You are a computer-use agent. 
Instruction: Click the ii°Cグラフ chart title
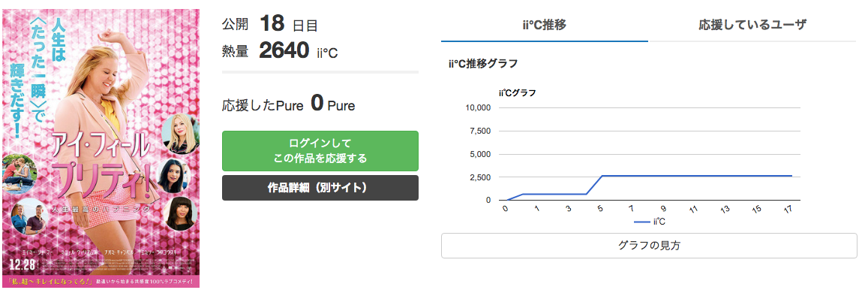517,92
